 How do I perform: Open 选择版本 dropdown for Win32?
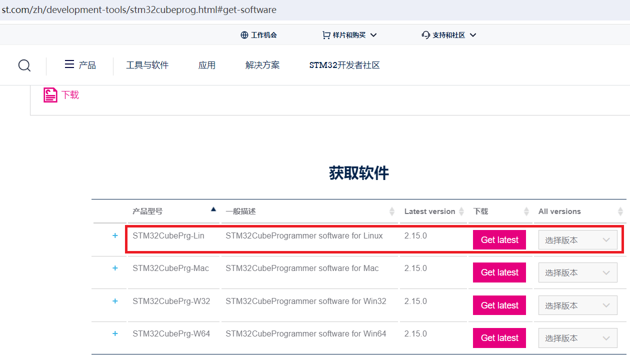click(x=577, y=305)
